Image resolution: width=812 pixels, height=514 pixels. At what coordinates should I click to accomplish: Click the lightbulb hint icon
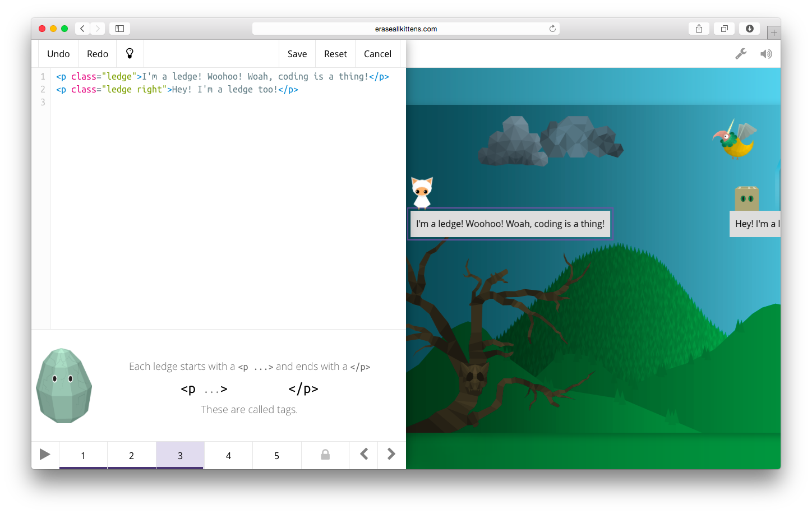pos(130,54)
